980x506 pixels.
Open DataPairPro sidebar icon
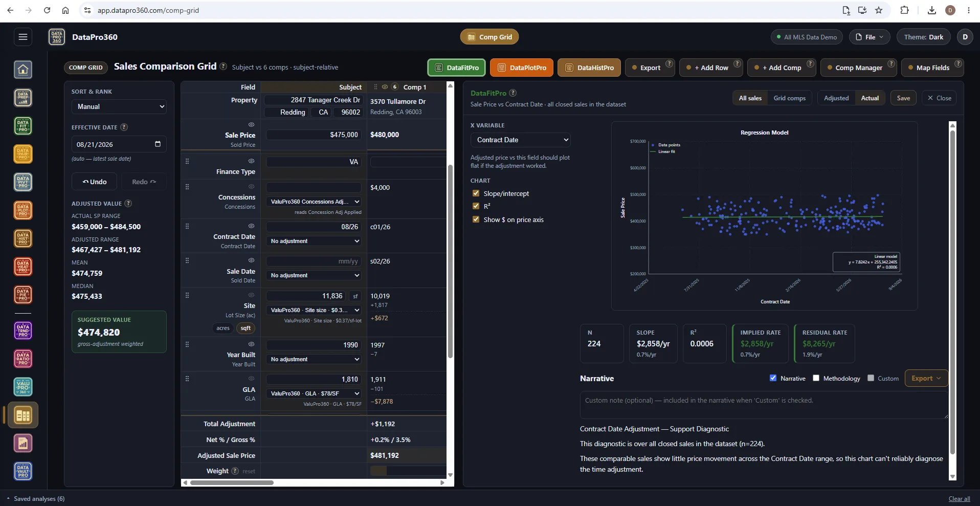pos(23,154)
